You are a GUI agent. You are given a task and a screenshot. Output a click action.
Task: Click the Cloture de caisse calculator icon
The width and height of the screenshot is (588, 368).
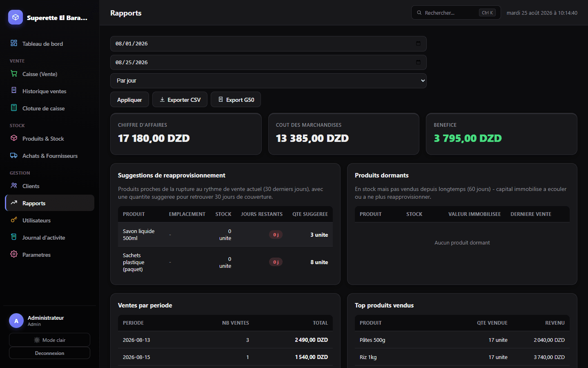[x=14, y=108]
